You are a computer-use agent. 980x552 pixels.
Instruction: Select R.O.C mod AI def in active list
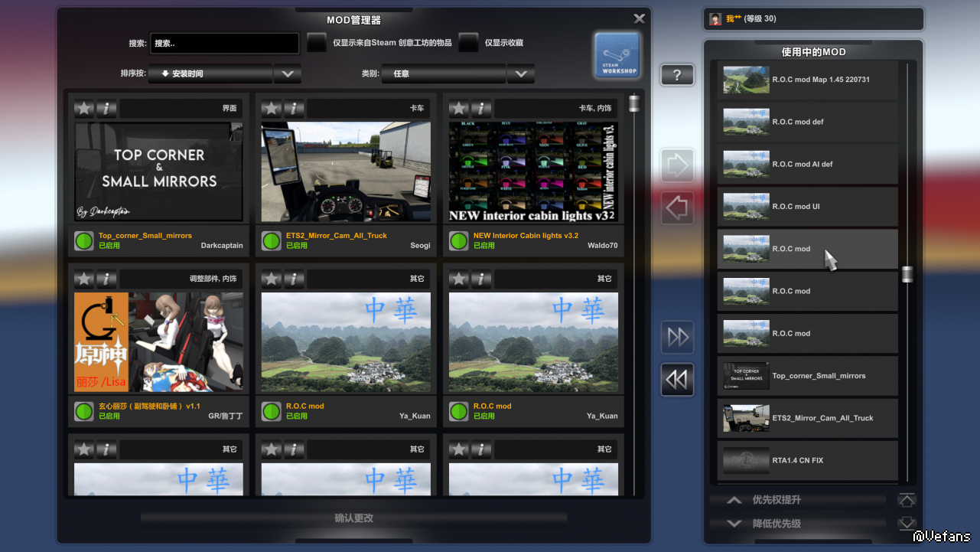click(x=807, y=164)
